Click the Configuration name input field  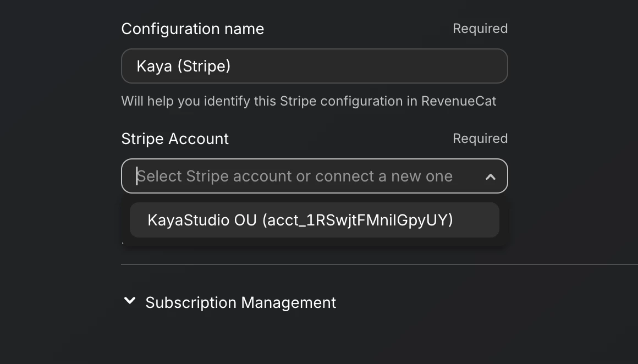coord(314,66)
